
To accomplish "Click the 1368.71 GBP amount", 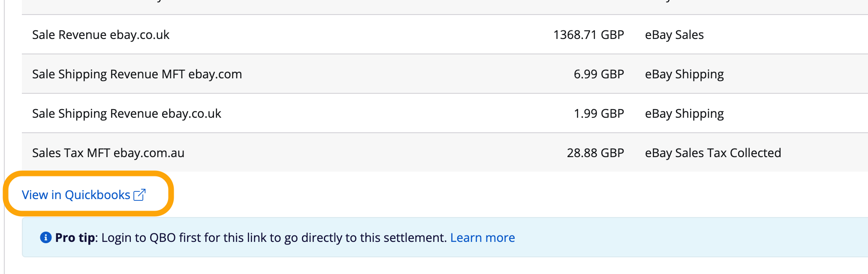I will point(588,35).
